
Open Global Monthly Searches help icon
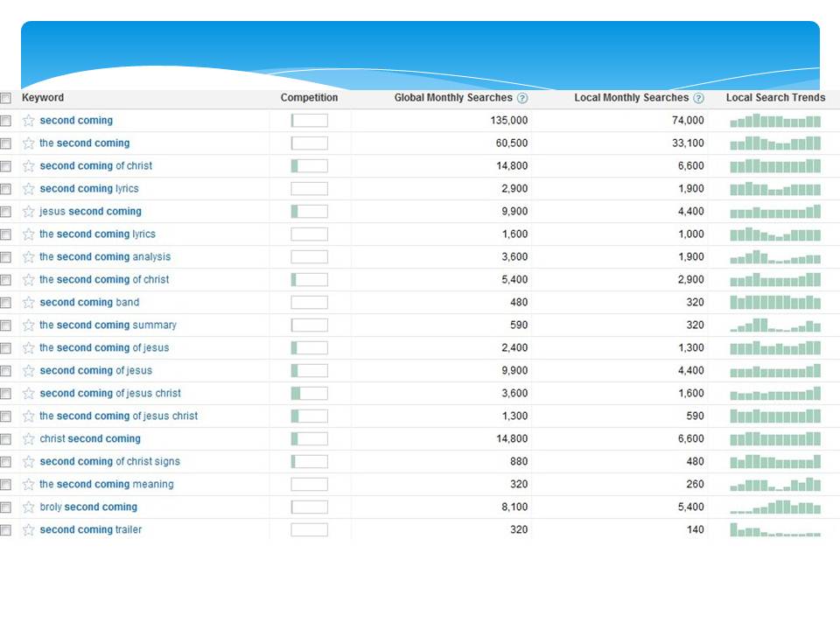[x=522, y=98]
